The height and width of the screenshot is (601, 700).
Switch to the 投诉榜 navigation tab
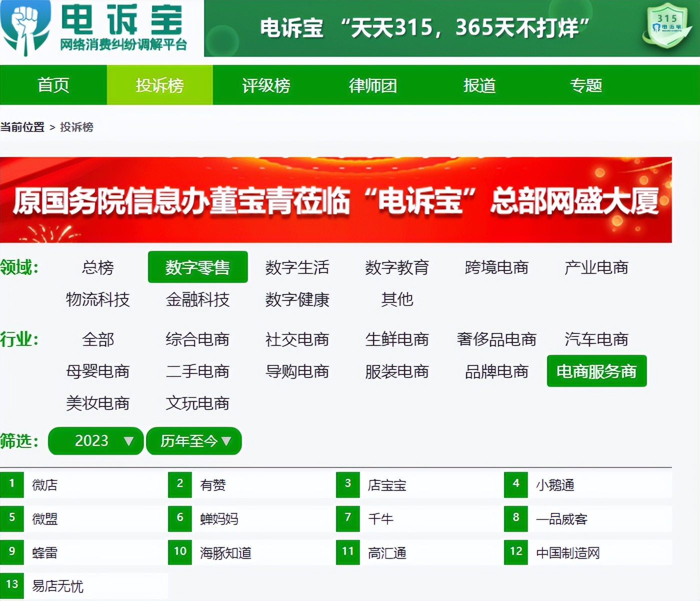[x=160, y=85]
